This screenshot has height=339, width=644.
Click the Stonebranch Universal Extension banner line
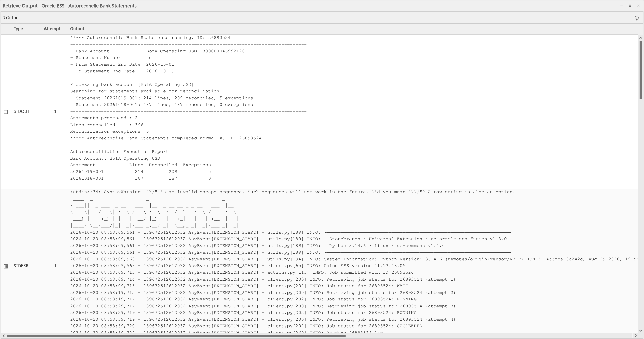tap(291, 239)
